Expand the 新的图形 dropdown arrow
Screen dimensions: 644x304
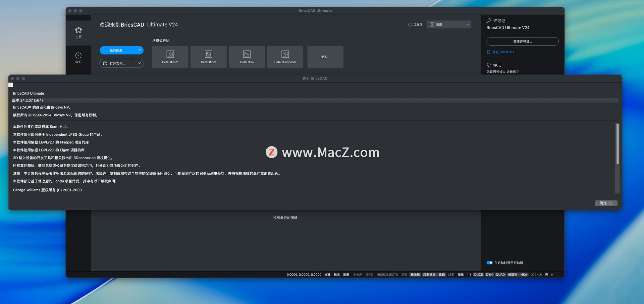click(x=139, y=50)
